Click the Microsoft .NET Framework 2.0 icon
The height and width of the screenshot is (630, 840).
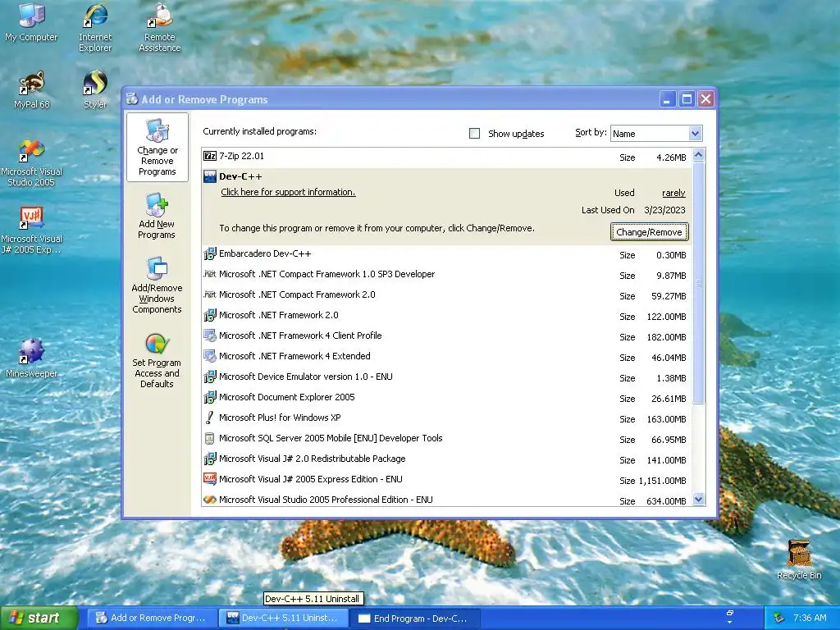point(210,315)
